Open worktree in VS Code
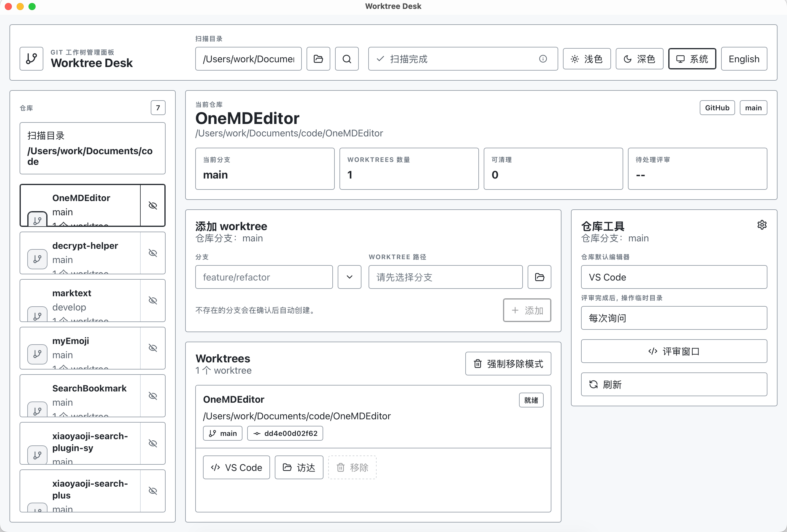 click(237, 467)
